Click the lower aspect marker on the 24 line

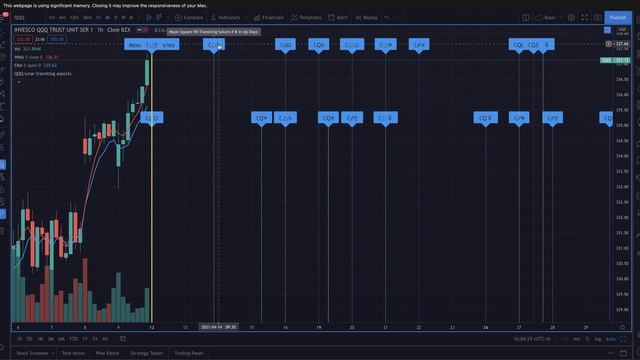[x=485, y=118]
